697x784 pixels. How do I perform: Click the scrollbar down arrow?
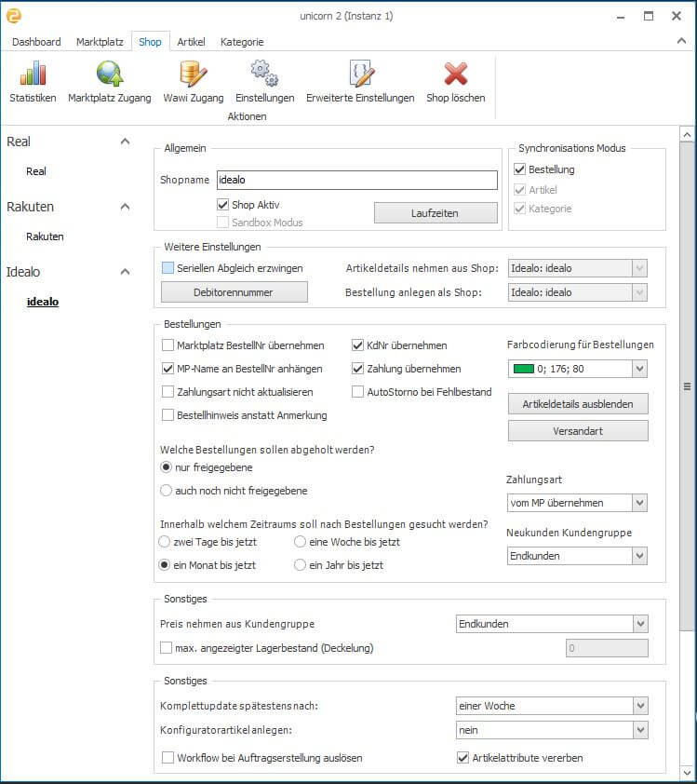pyautogui.click(x=687, y=773)
